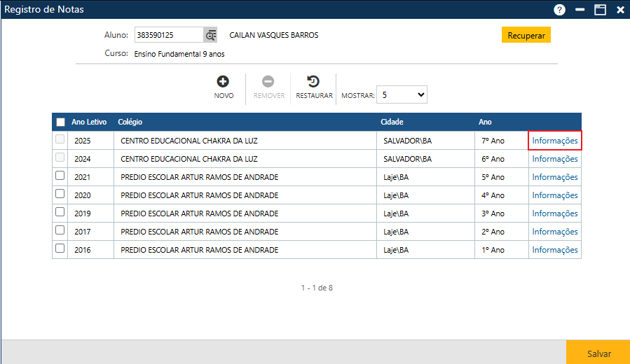Open Informações link for 2020
630x364 pixels.
555,195
